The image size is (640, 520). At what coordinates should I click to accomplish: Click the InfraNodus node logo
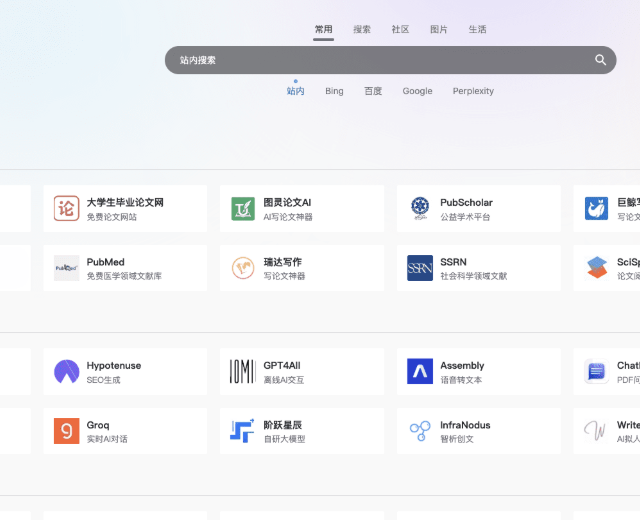(x=420, y=431)
